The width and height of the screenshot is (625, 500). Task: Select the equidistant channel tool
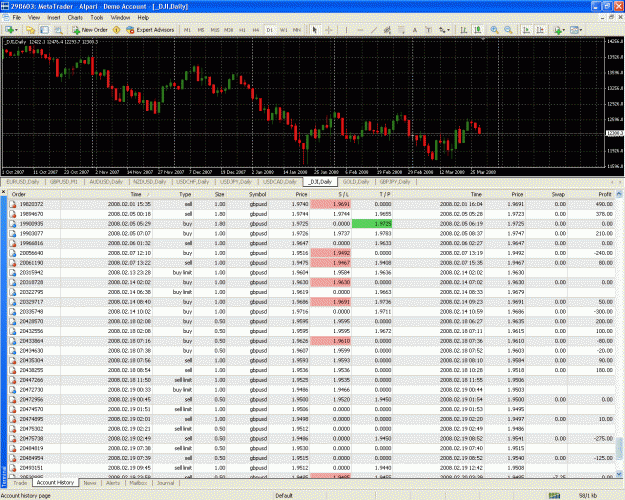point(387,30)
